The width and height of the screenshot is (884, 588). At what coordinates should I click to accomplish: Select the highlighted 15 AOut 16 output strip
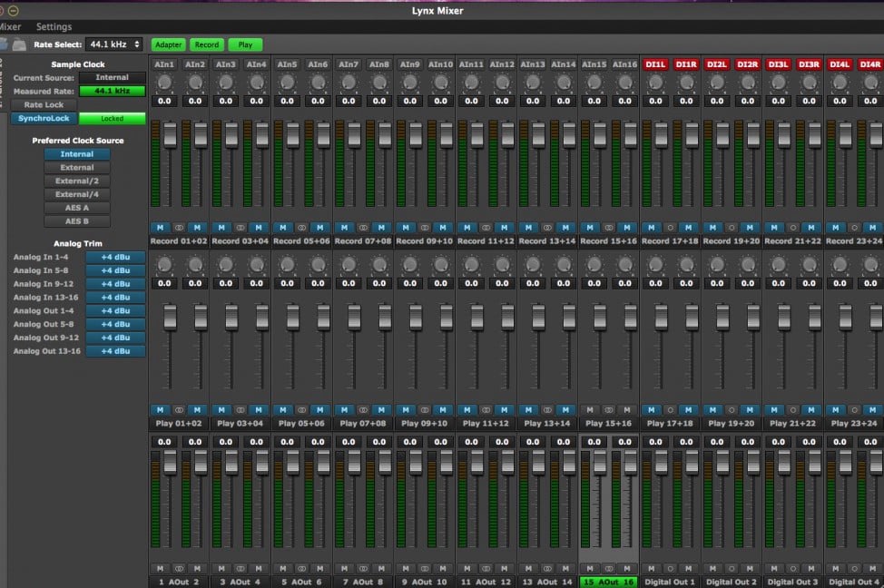[x=609, y=582]
